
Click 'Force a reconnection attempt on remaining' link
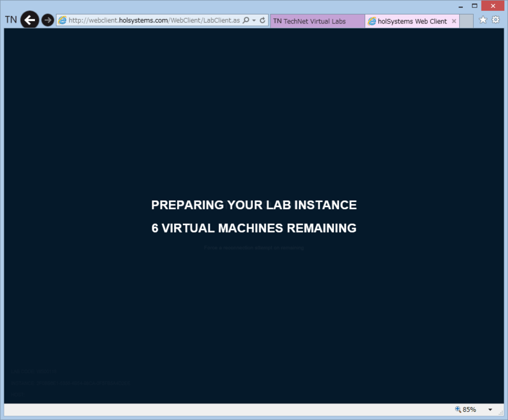[x=254, y=248]
